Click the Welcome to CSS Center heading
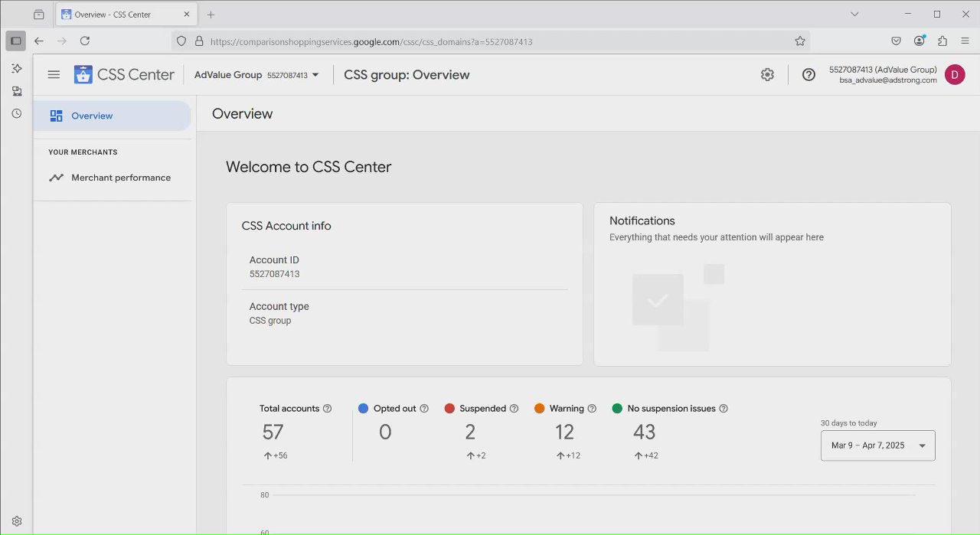The image size is (980, 535). click(x=309, y=167)
